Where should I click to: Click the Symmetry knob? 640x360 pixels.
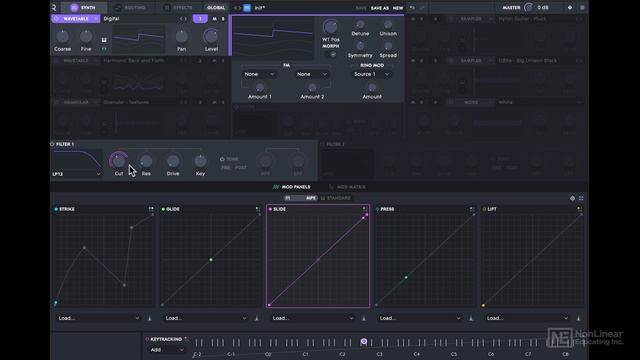[360, 46]
